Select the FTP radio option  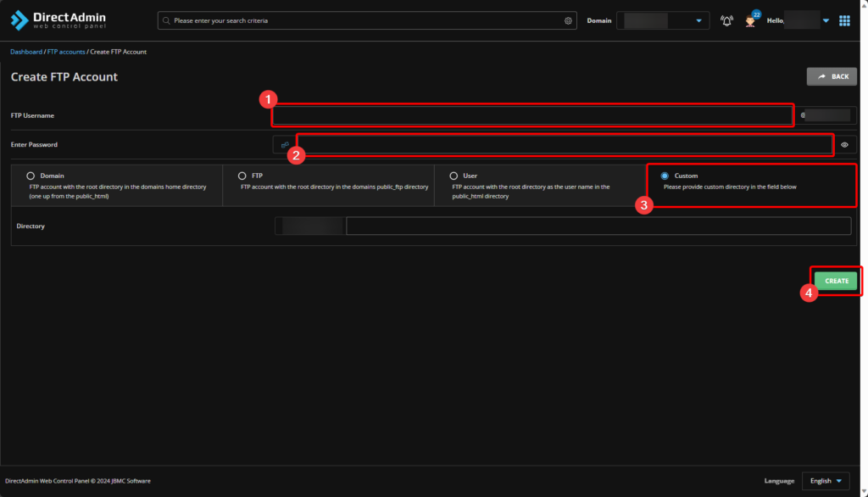point(242,176)
